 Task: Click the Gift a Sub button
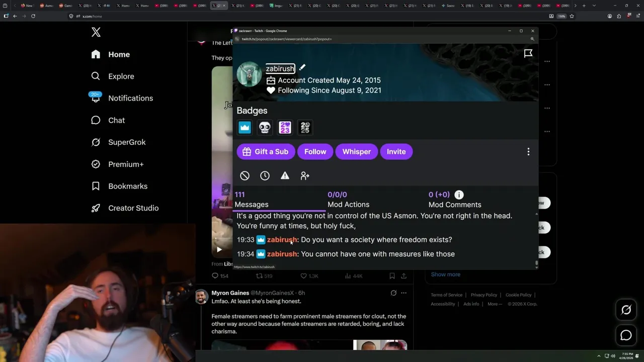click(266, 152)
